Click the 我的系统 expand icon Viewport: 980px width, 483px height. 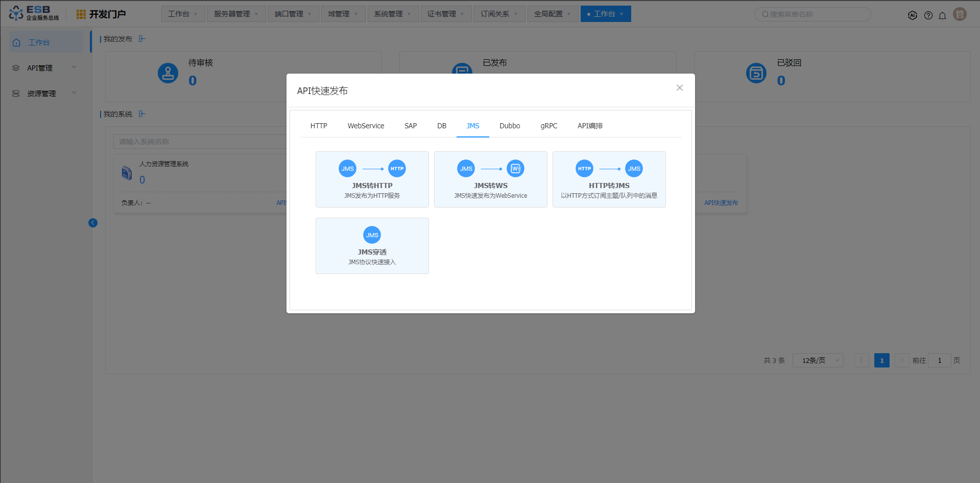142,114
